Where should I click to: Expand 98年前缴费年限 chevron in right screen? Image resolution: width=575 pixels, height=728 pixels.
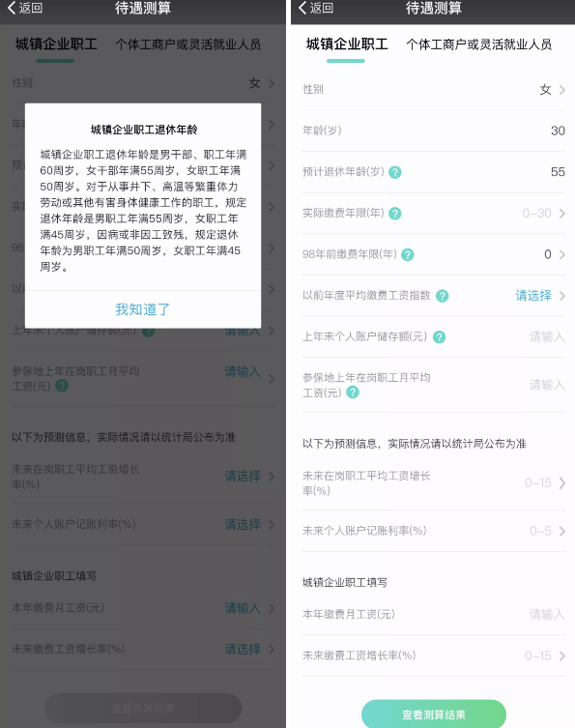(x=562, y=254)
